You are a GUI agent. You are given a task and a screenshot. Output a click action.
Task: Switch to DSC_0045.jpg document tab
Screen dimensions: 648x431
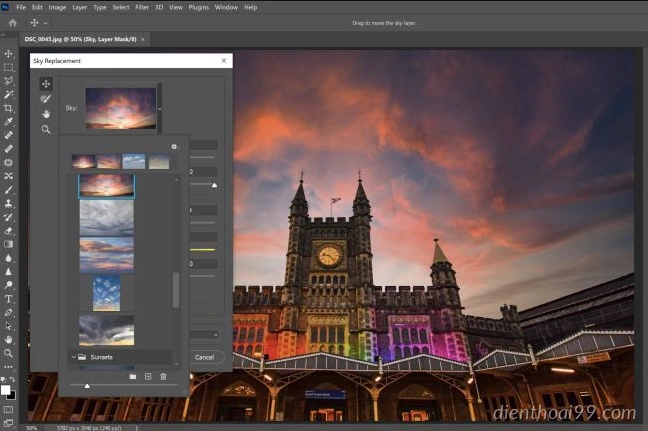tap(81, 39)
